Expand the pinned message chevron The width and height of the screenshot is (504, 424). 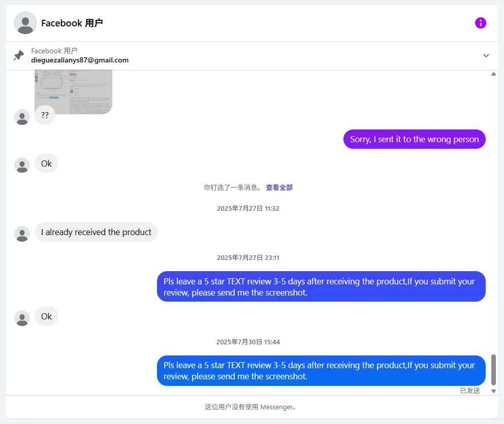tap(486, 55)
